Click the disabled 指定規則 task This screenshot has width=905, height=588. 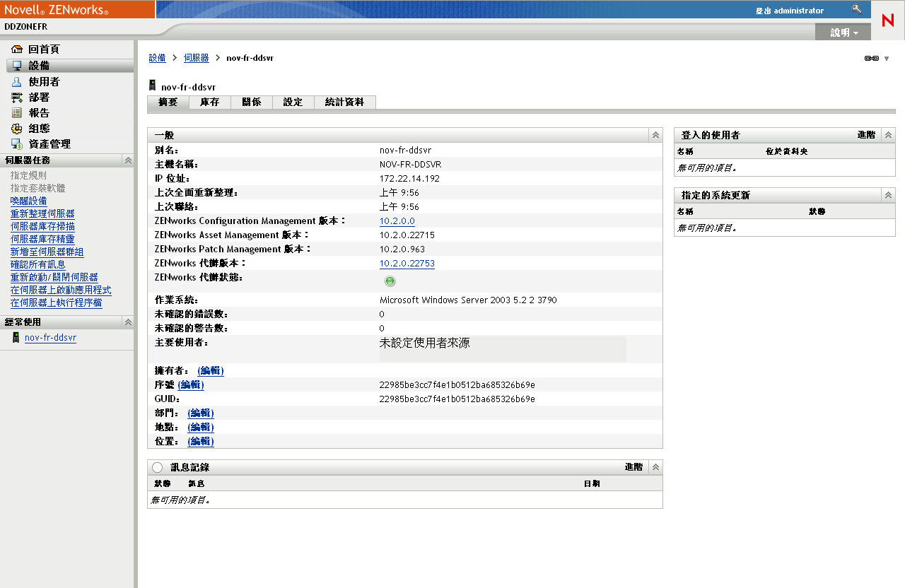(x=29, y=176)
